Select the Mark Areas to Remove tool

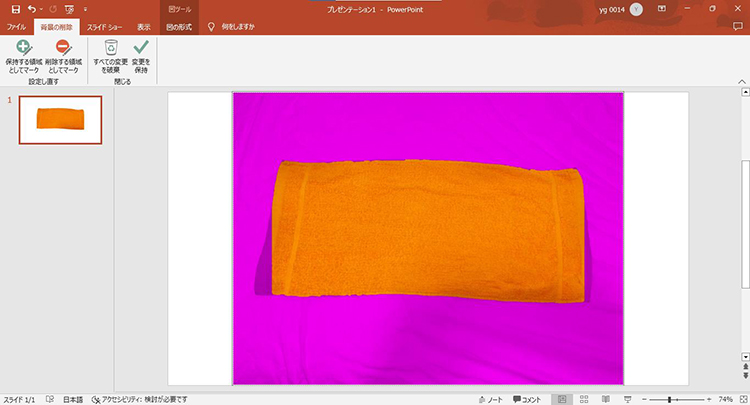(62, 48)
